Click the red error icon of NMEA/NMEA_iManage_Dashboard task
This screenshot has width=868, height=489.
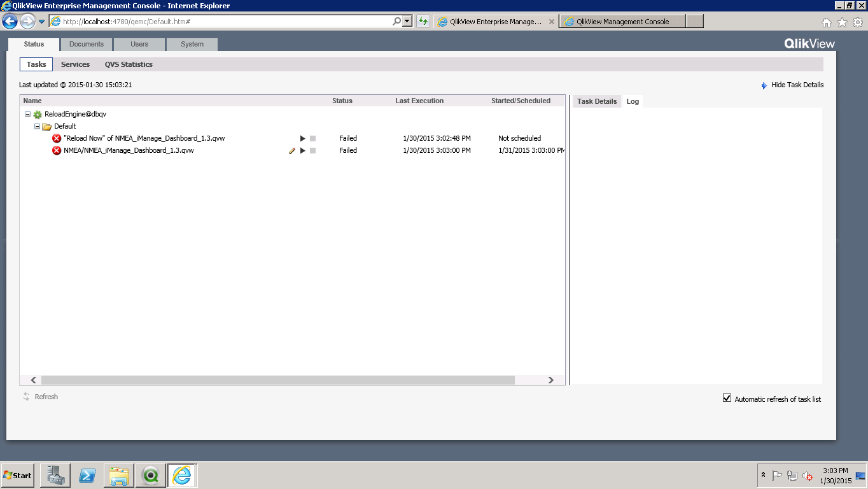(57, 151)
